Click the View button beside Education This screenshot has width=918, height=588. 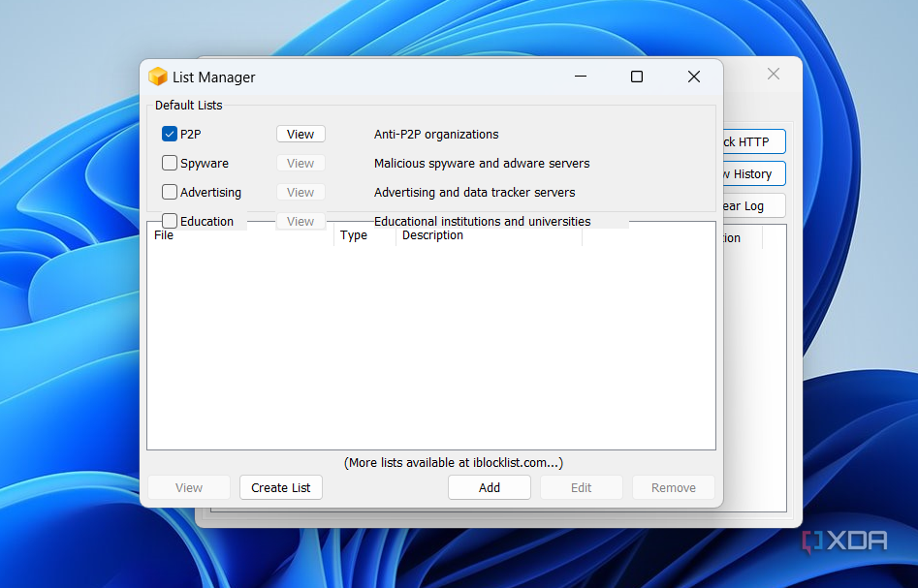(301, 221)
